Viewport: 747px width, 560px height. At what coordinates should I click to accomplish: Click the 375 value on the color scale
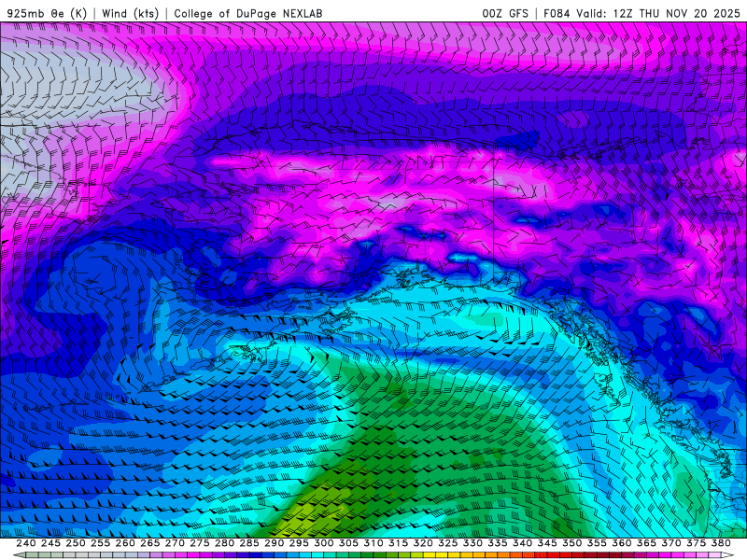pos(696,543)
